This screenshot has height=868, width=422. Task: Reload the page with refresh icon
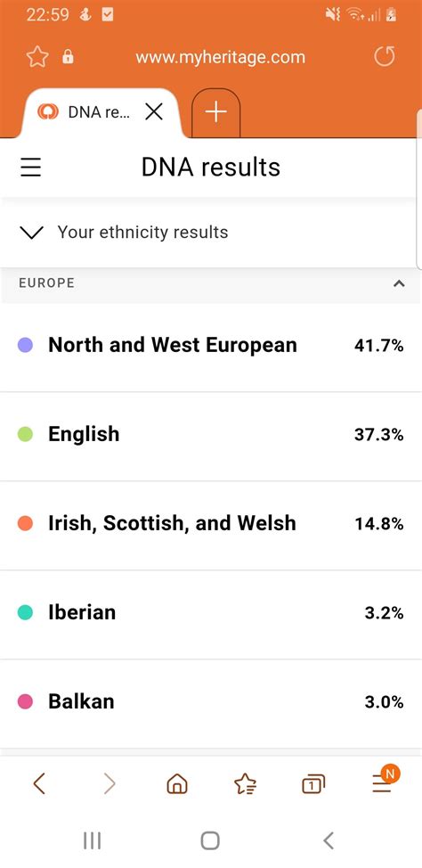point(385,56)
